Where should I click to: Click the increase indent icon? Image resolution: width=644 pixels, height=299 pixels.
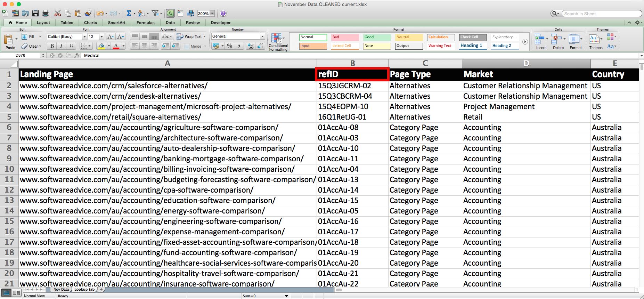coord(176,46)
